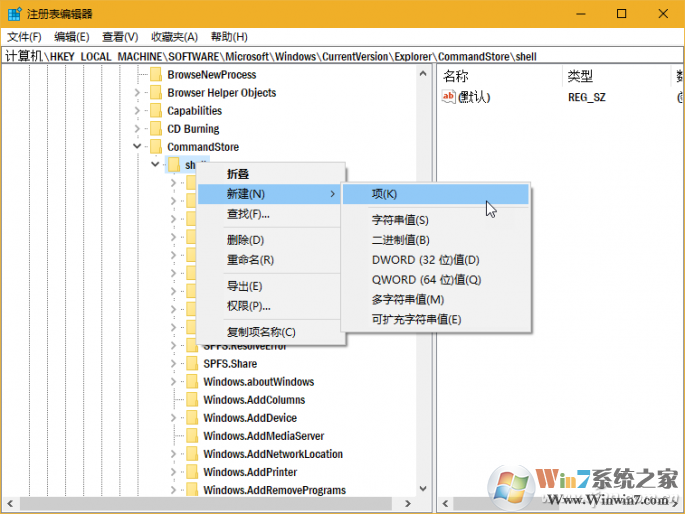The height and width of the screenshot is (514, 685).
Task: Click the Capabilities folder icon
Action: pyautogui.click(x=154, y=111)
